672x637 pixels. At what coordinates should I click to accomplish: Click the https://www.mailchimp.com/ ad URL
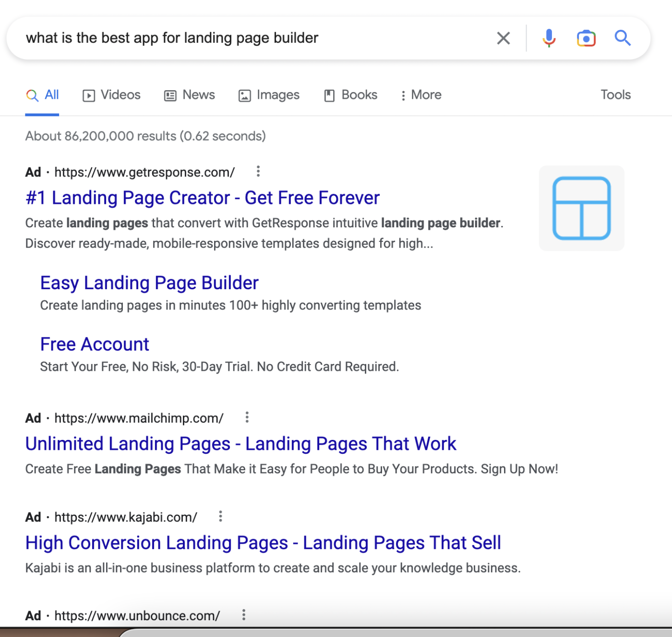click(x=139, y=418)
